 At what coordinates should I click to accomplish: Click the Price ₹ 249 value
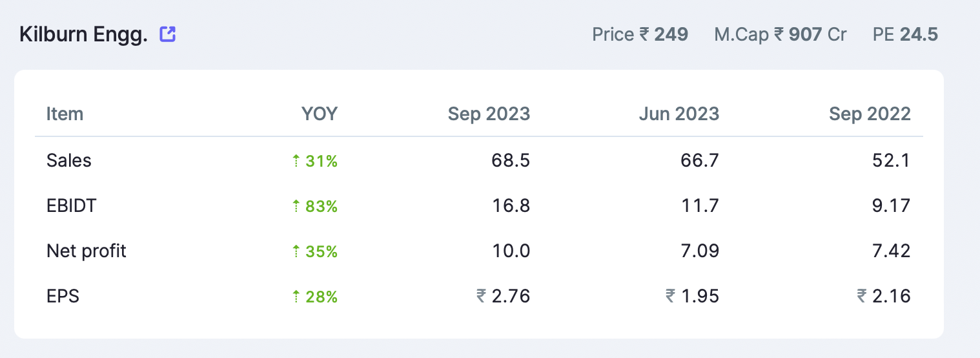click(x=640, y=34)
